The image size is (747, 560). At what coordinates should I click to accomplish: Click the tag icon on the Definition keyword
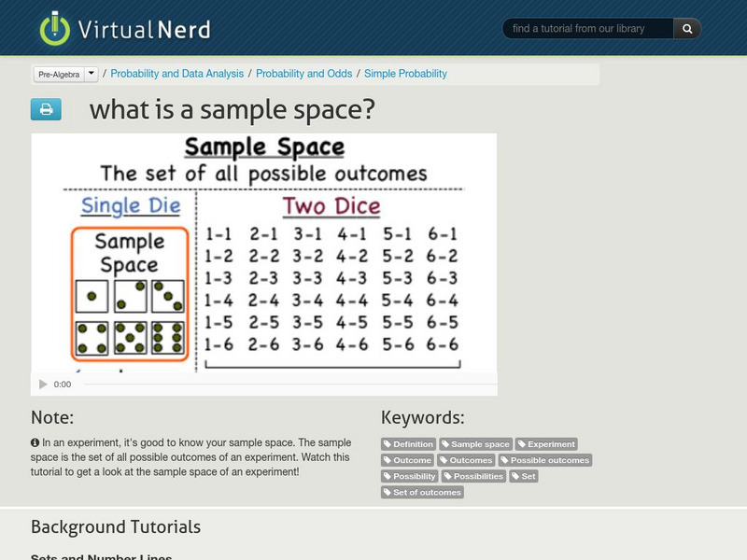(388, 444)
